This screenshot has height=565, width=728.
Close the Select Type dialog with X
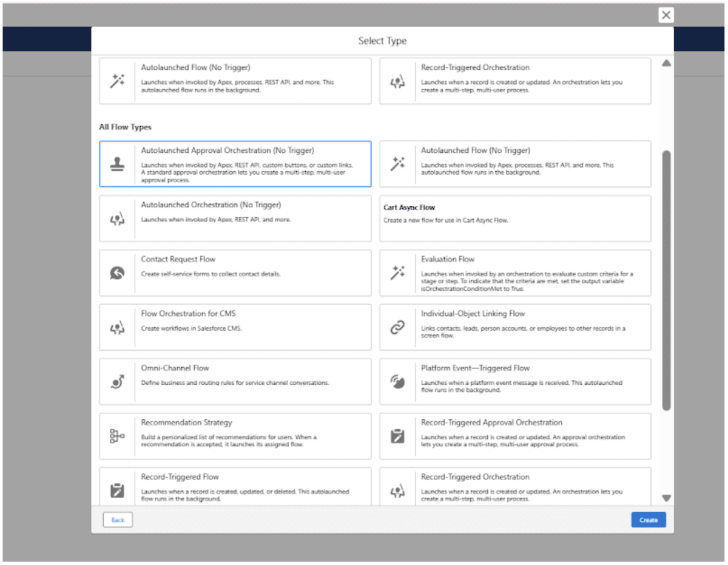(666, 15)
